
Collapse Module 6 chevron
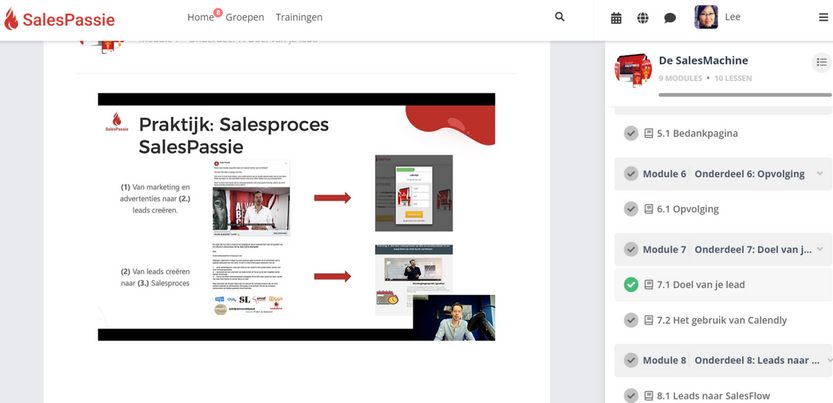[820, 174]
